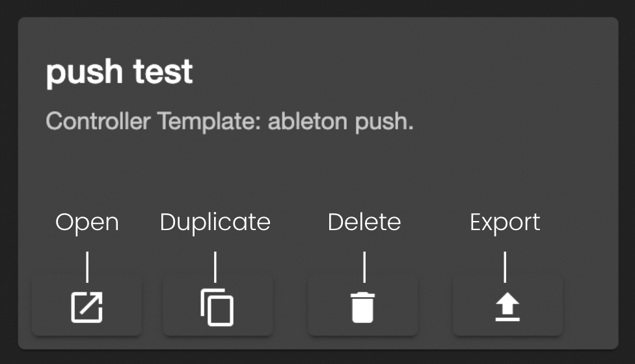The image size is (635, 364).
Task: Open the push test preset in editor
Action: [x=87, y=307]
